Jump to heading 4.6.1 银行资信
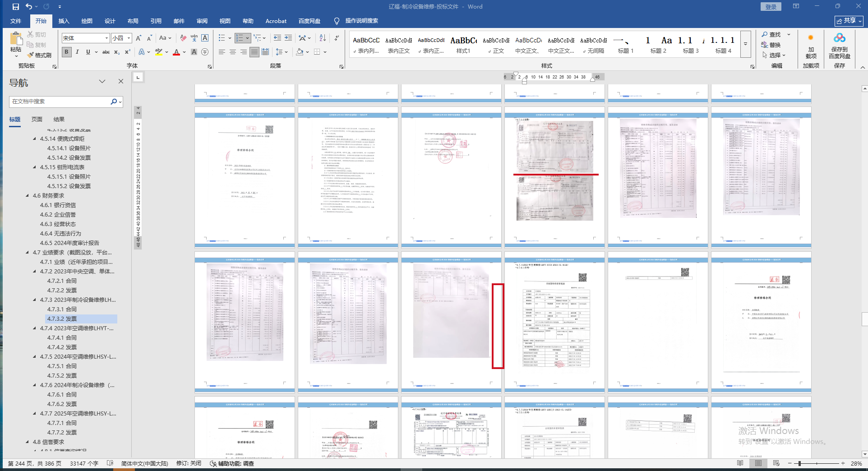The width and height of the screenshot is (868, 471). [58, 205]
